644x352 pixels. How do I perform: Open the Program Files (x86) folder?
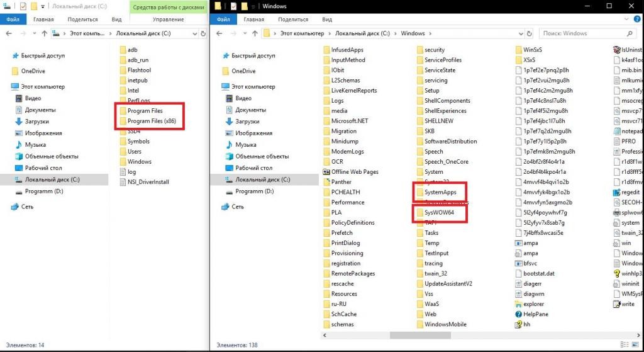pyautogui.click(x=151, y=121)
